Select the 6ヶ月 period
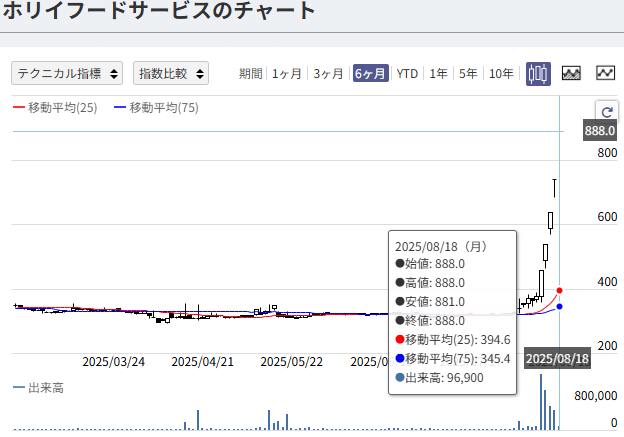The height and width of the screenshot is (437, 624). point(370,74)
